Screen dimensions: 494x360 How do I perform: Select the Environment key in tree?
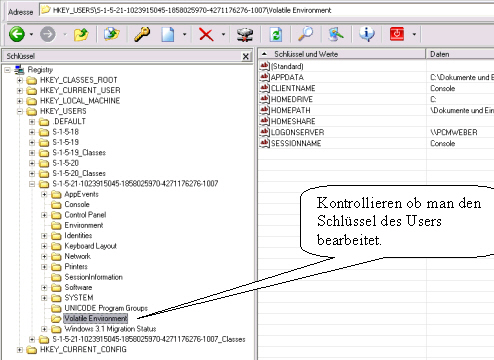[84, 225]
